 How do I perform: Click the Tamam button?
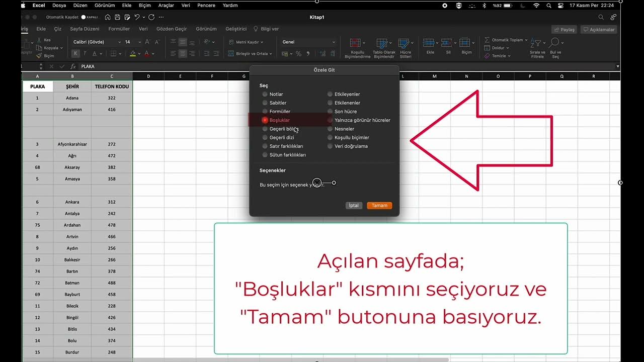pos(379,206)
